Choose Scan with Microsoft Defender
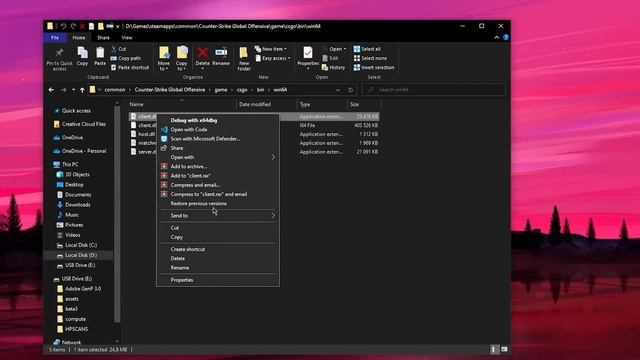This screenshot has width=640, height=360. click(218, 139)
